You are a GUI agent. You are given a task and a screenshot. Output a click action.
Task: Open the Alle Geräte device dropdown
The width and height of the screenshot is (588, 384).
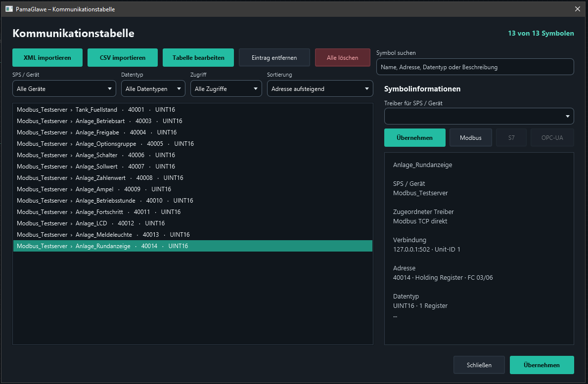64,89
